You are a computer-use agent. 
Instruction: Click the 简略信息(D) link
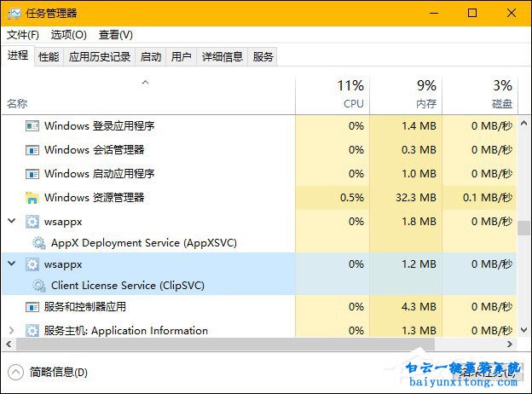[58, 373]
